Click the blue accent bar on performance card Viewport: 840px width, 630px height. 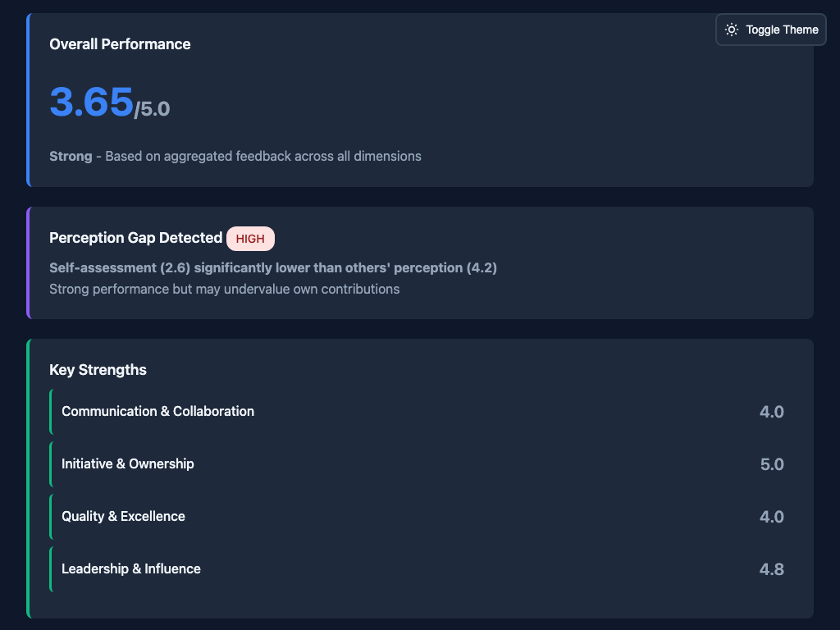coord(29,98)
